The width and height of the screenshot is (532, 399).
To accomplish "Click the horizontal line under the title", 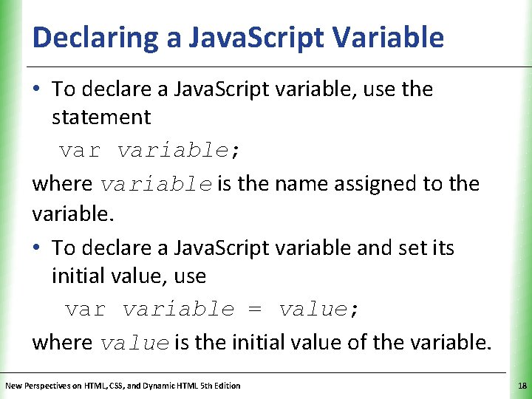I will tap(281, 66).
